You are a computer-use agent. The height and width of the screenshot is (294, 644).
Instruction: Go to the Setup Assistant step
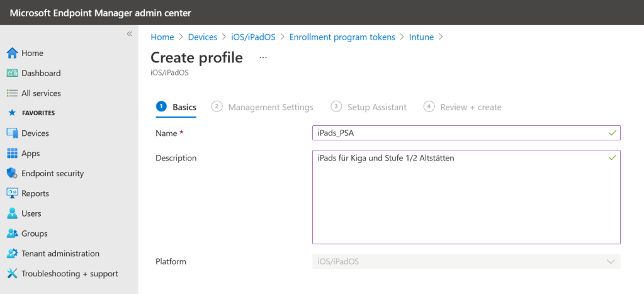[376, 107]
